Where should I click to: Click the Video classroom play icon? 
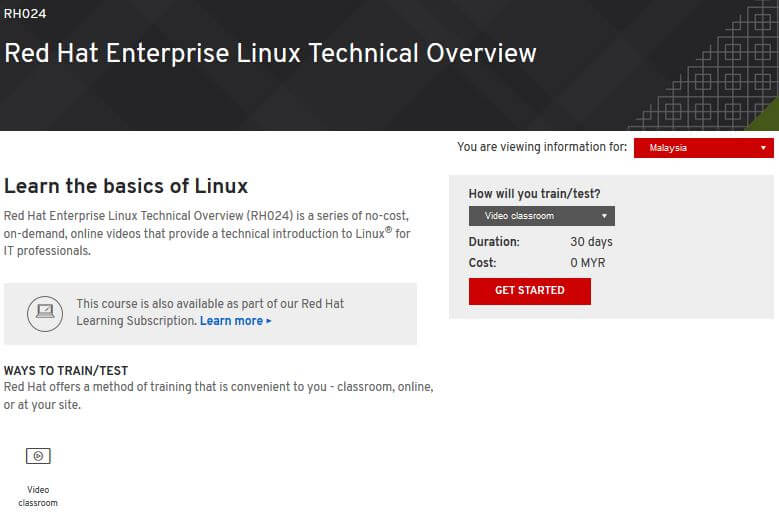coord(38,456)
